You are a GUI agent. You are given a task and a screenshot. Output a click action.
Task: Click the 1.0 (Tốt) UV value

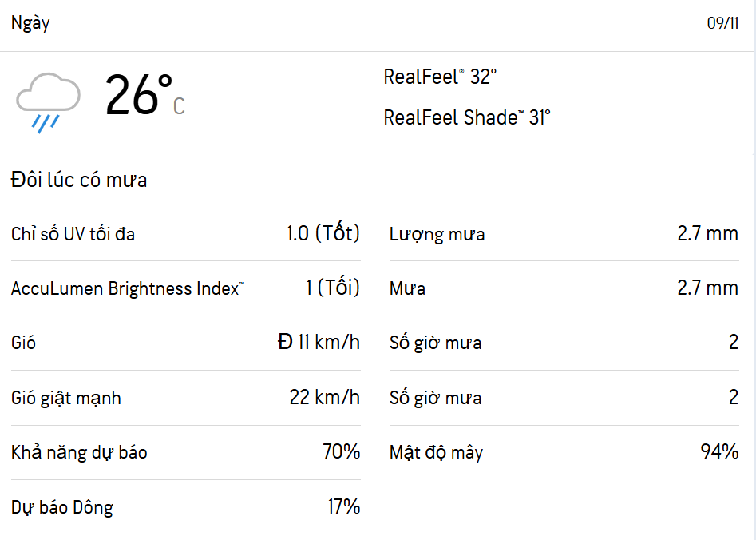[323, 234]
